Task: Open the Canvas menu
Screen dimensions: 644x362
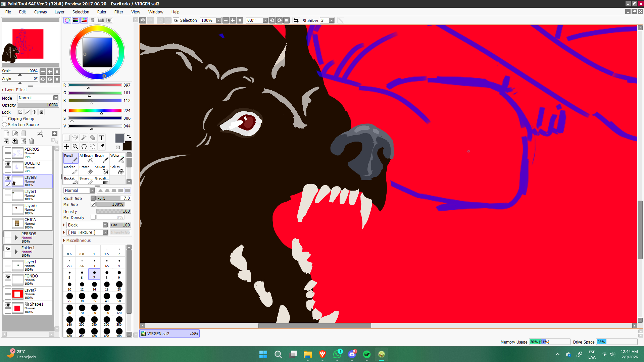Action: click(x=40, y=12)
